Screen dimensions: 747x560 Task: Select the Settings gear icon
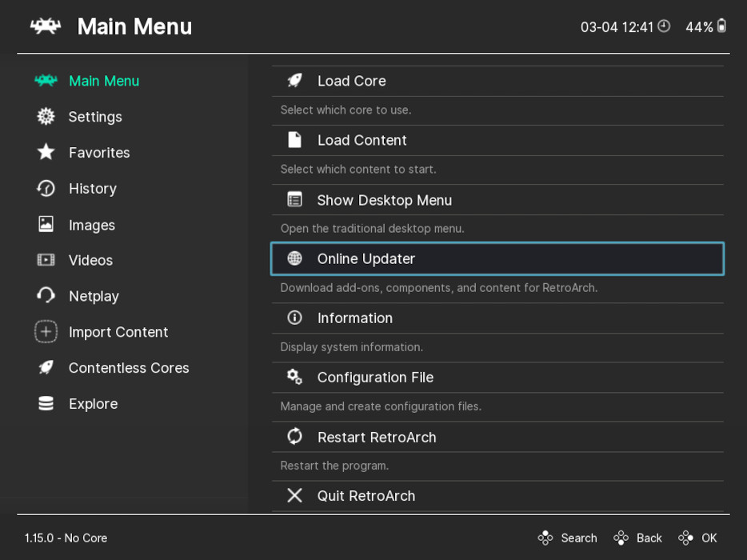46,116
